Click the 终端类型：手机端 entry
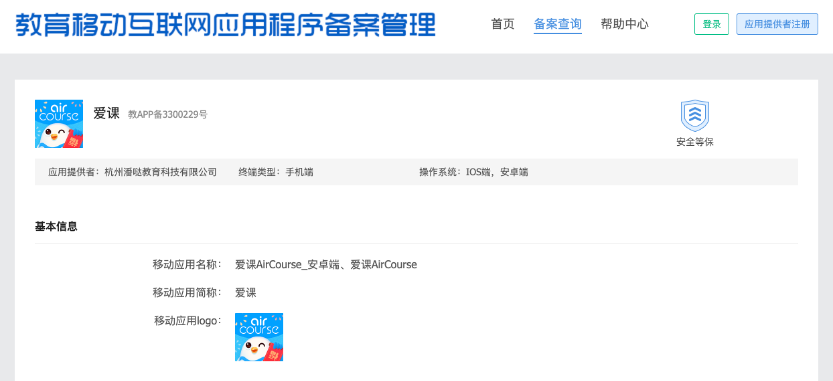This screenshot has height=381, width=833. coord(276,172)
